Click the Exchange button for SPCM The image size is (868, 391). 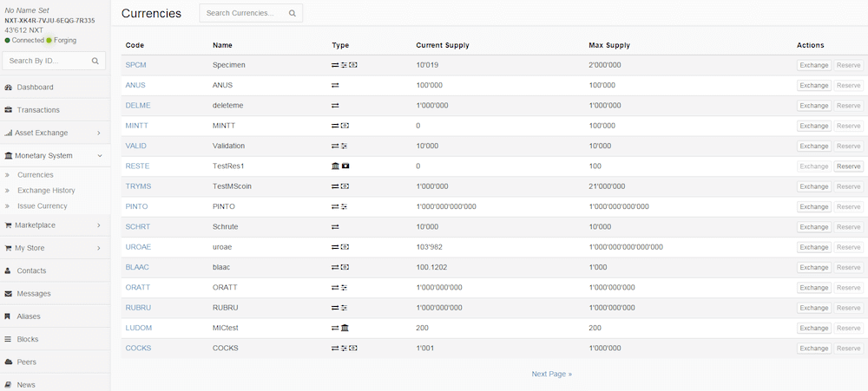pyautogui.click(x=814, y=65)
